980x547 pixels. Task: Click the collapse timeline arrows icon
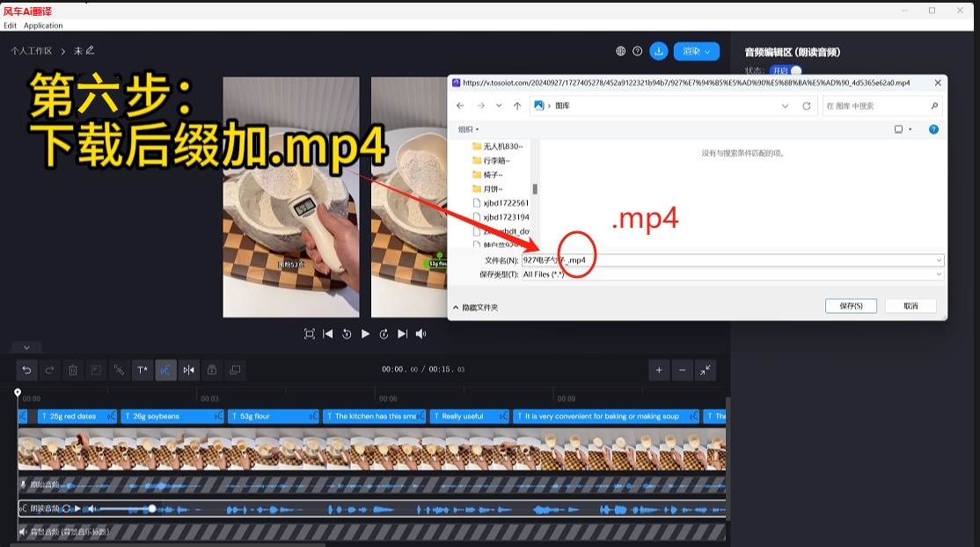click(706, 370)
